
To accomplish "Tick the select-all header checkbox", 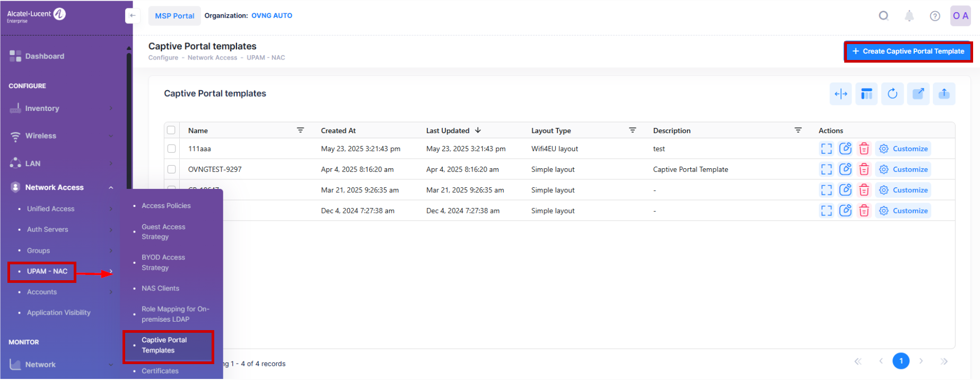I will pos(171,131).
